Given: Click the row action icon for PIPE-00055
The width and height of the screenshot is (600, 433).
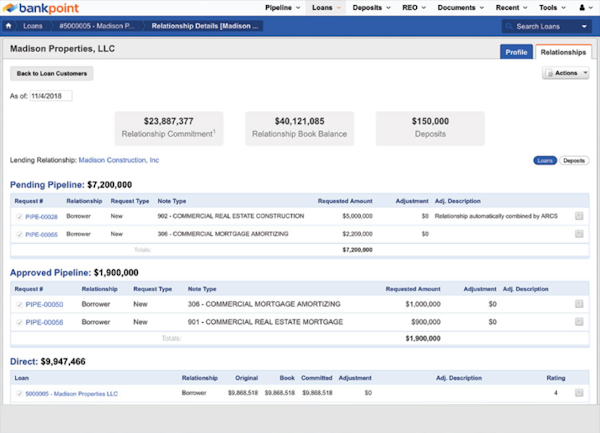Looking at the screenshot, I should tap(580, 234).
